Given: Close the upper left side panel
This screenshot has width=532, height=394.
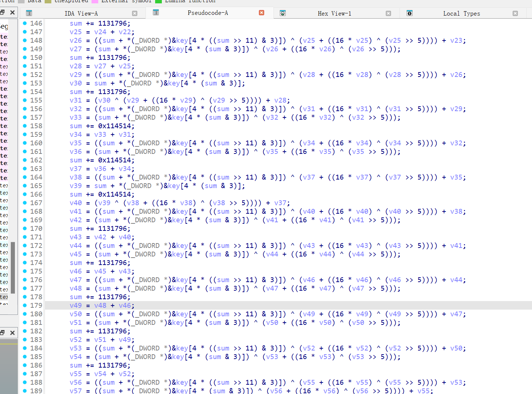Looking at the screenshot, I should coord(12,12).
